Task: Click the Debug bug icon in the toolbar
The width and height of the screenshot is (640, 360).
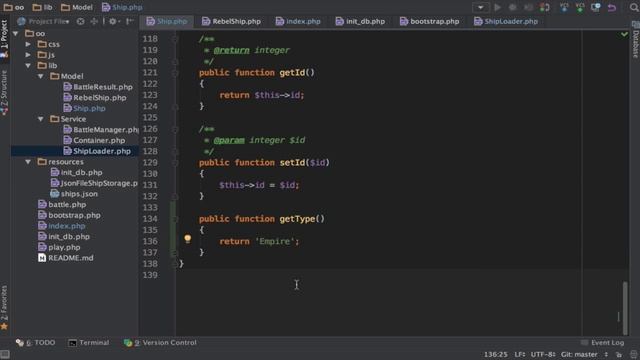Action: [x=513, y=7]
